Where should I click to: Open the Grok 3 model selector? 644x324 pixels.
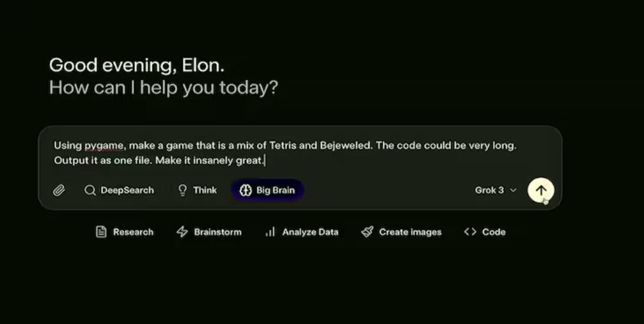click(x=489, y=190)
